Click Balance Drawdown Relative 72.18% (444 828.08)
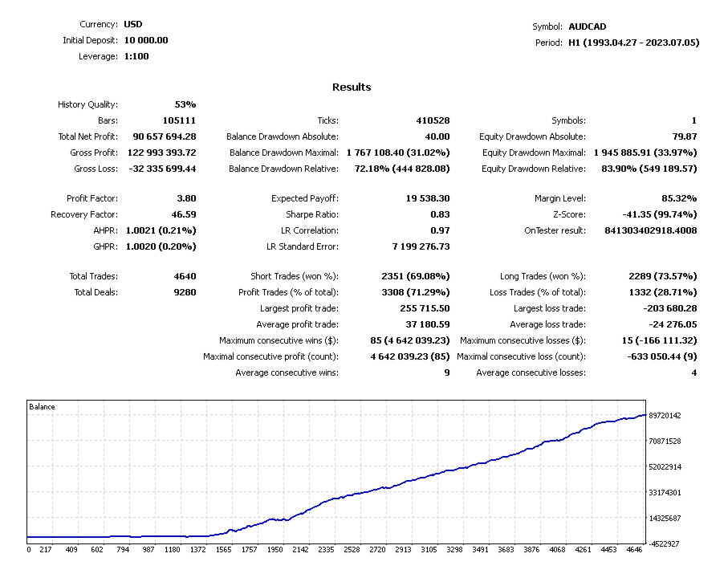Screen dimensions: 728x578 coord(402,169)
